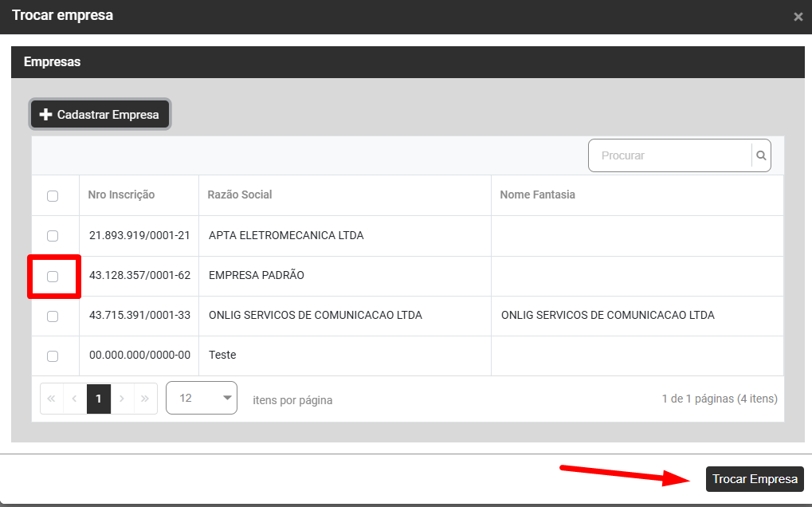Click APTA ELETROMECANICA LTDA company name
The width and height of the screenshot is (812, 507).
tap(286, 235)
